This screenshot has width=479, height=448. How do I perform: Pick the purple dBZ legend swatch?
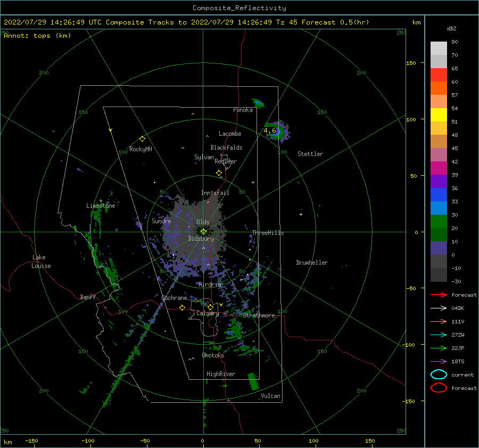pos(439,181)
